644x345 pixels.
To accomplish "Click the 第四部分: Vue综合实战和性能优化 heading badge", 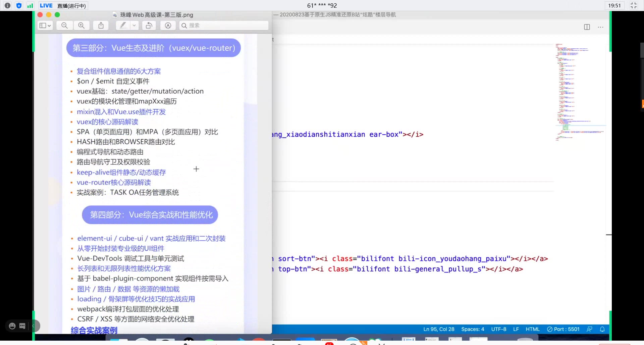I will click(x=150, y=215).
